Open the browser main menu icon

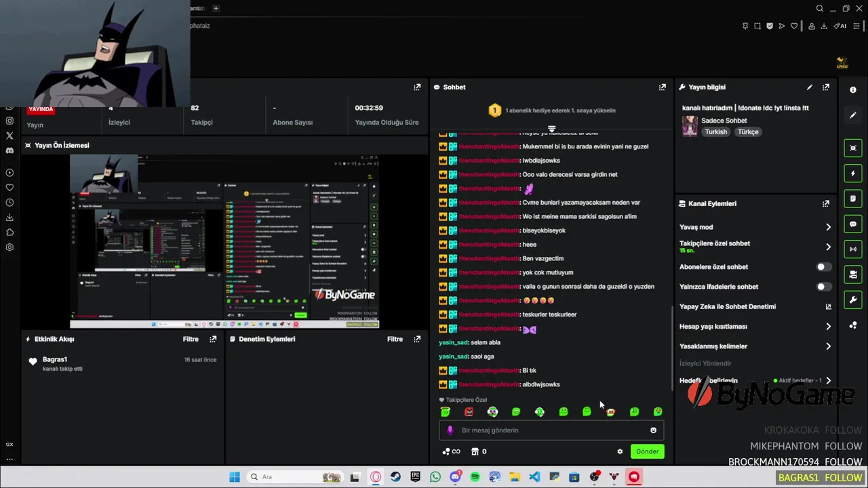pos(856,26)
